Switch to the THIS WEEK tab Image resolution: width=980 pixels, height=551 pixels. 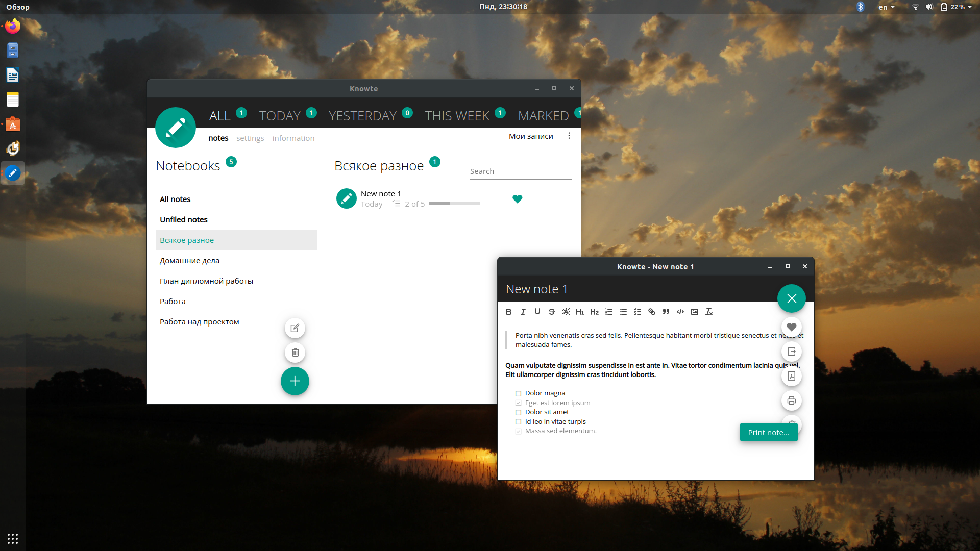[x=457, y=116]
